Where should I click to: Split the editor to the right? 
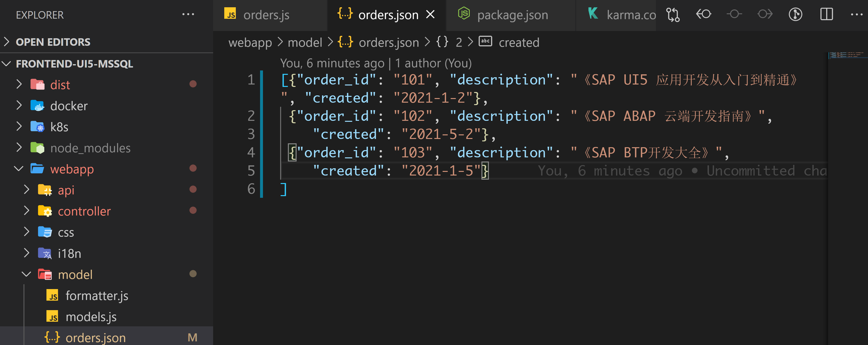point(826,14)
